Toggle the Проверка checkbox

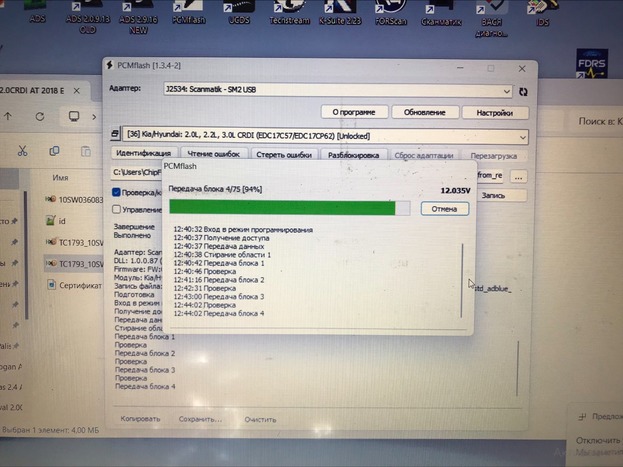[117, 192]
